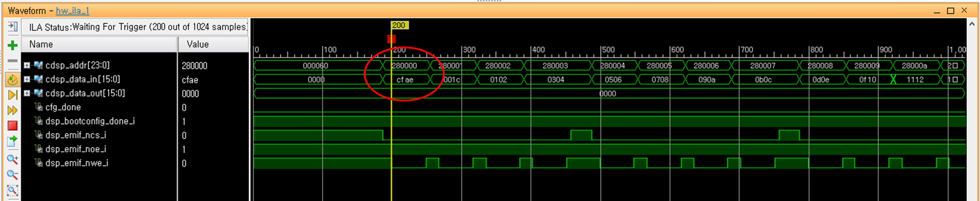
Task: Click the run trigger immediate double-arrow icon
Action: 13,110
